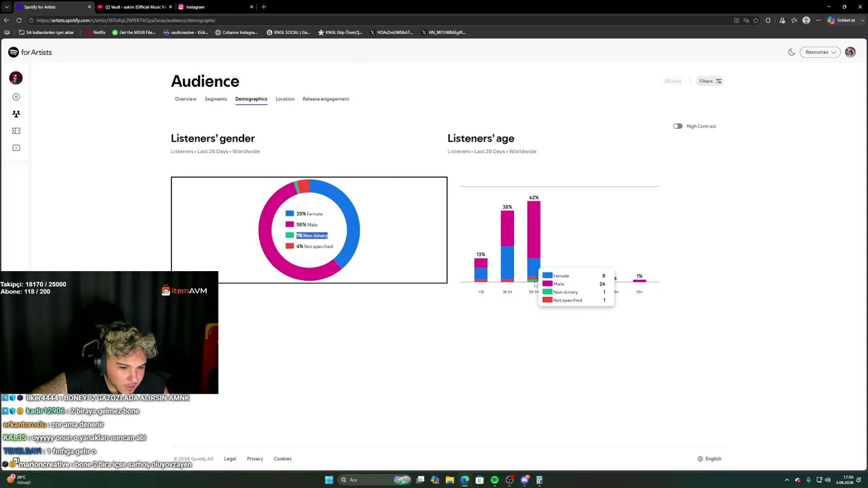Reload the page with refresh icon

point(19,20)
